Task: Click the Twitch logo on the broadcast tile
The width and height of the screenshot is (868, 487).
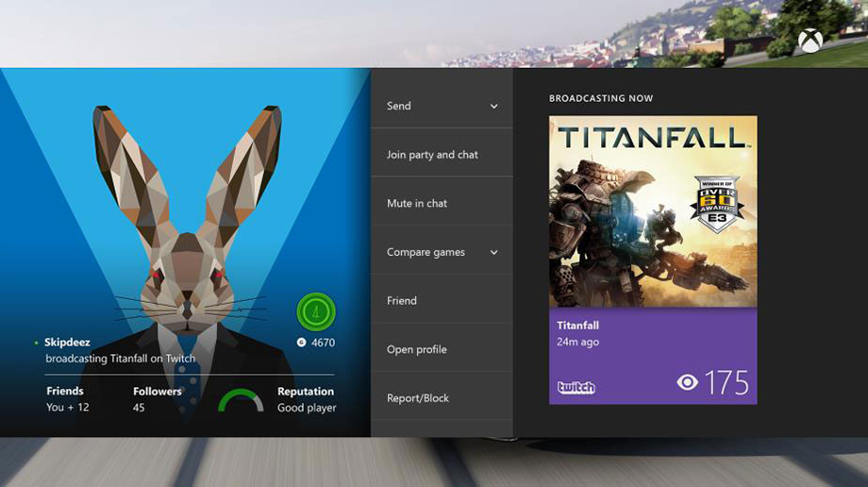Action: coord(576,387)
